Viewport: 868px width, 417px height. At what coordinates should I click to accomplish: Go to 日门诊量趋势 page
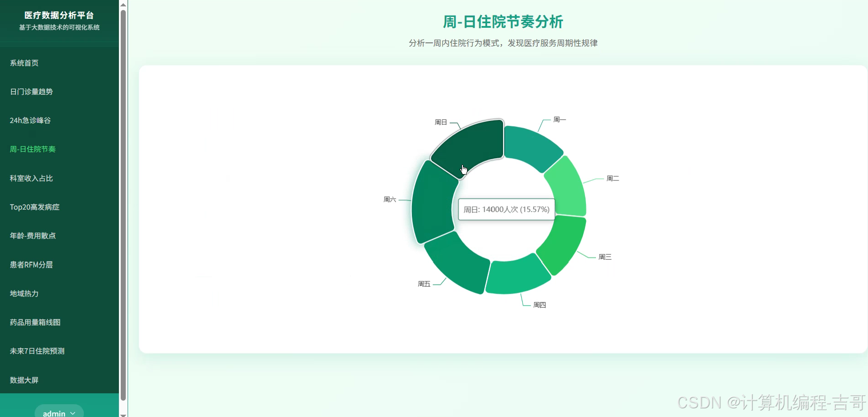(31, 92)
